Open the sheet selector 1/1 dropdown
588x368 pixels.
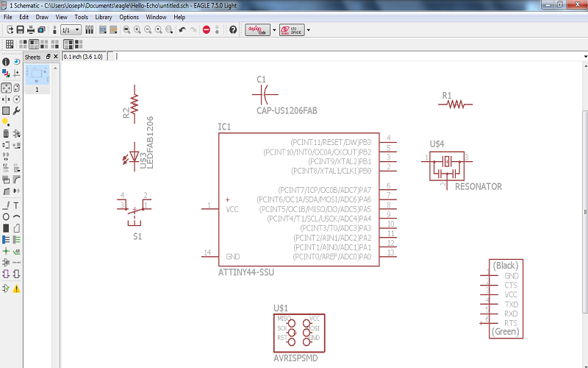pyautogui.click(x=71, y=29)
